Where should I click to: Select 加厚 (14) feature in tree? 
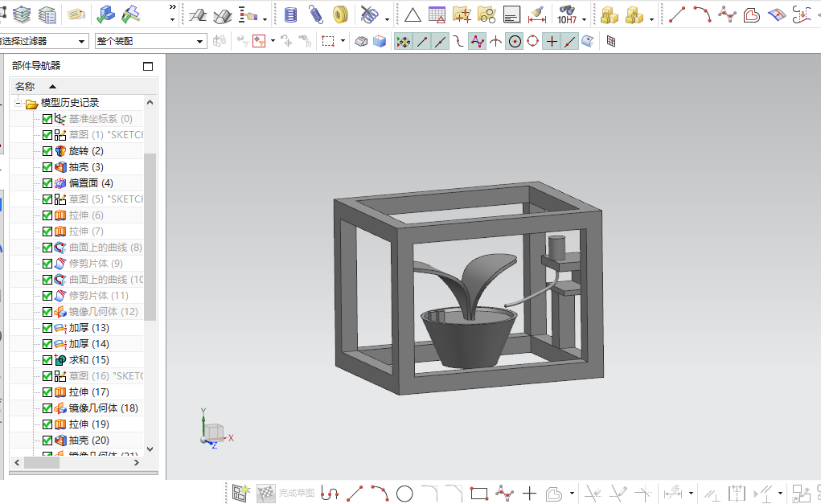click(x=89, y=344)
